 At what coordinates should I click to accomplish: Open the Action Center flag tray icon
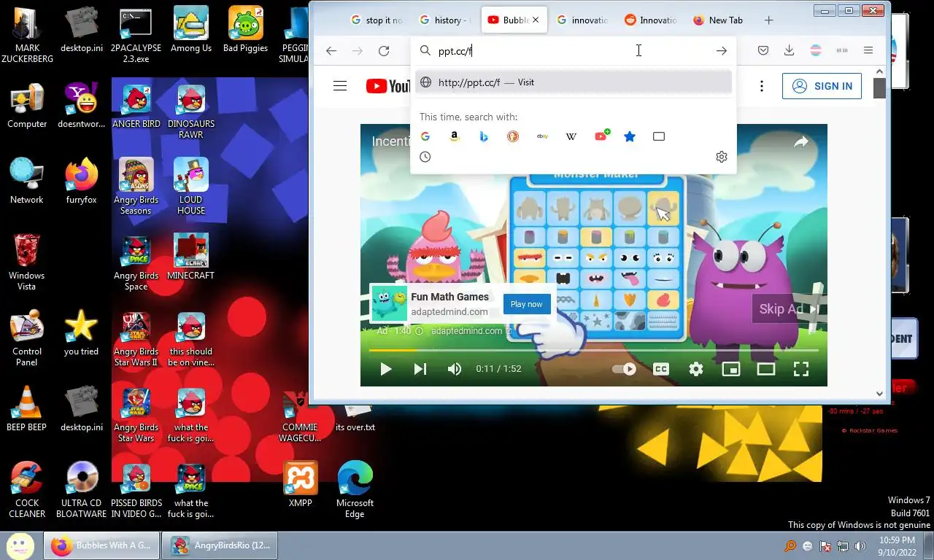click(x=825, y=546)
